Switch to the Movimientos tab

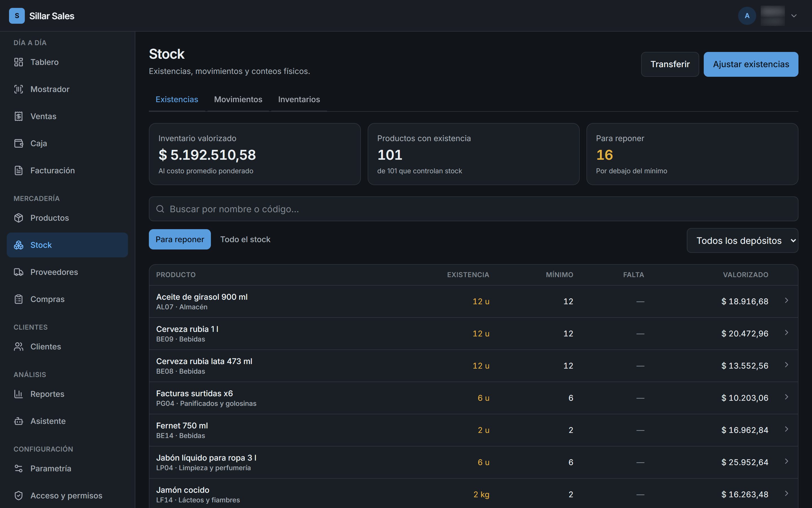tap(238, 99)
